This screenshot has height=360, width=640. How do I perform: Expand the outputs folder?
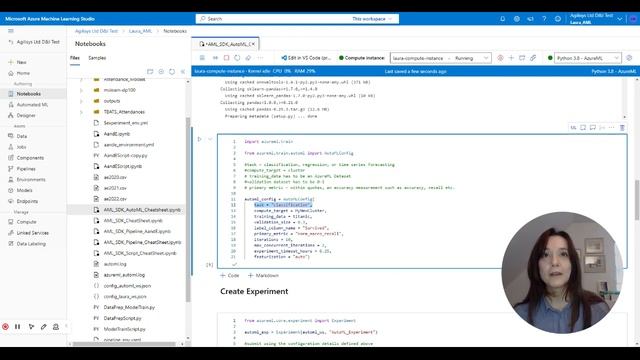point(81,101)
